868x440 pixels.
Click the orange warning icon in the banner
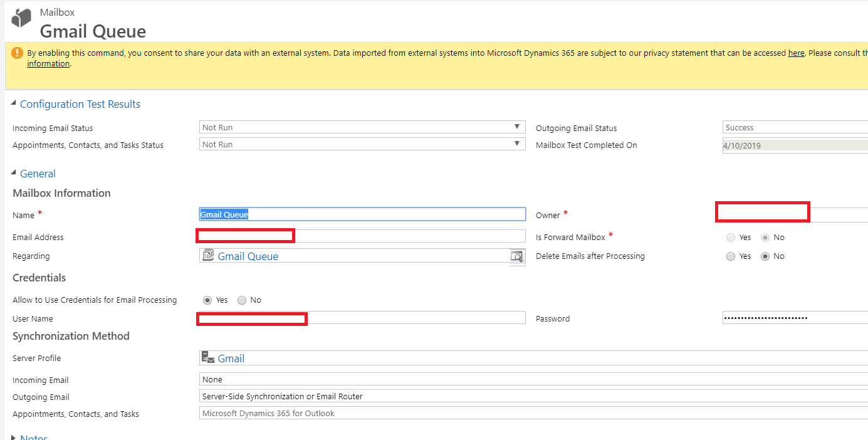(x=17, y=53)
